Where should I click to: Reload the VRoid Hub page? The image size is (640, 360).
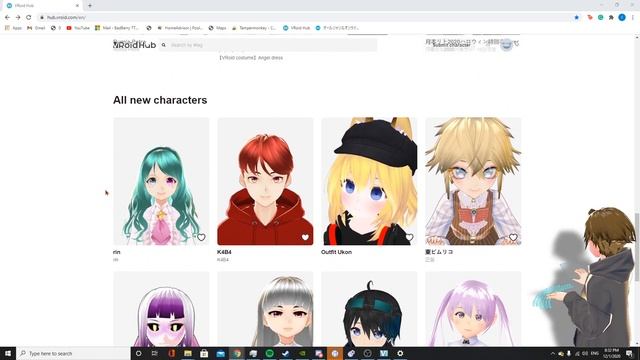(x=29, y=18)
